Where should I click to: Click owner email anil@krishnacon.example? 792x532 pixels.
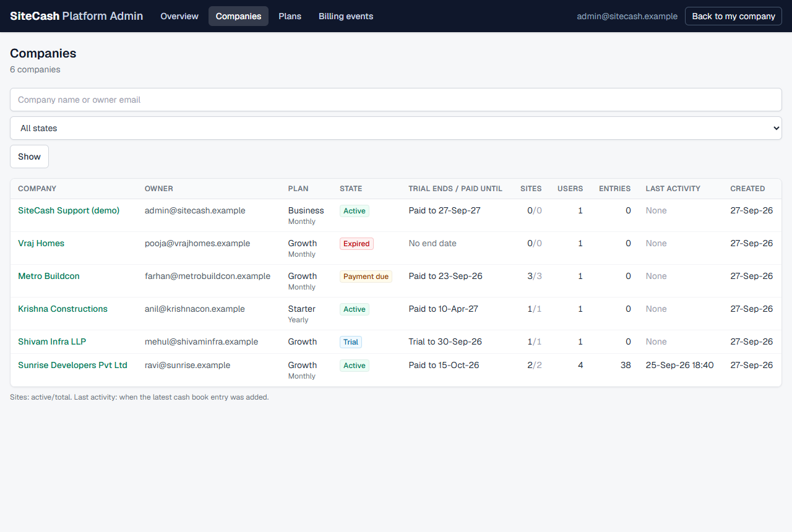[195, 309]
